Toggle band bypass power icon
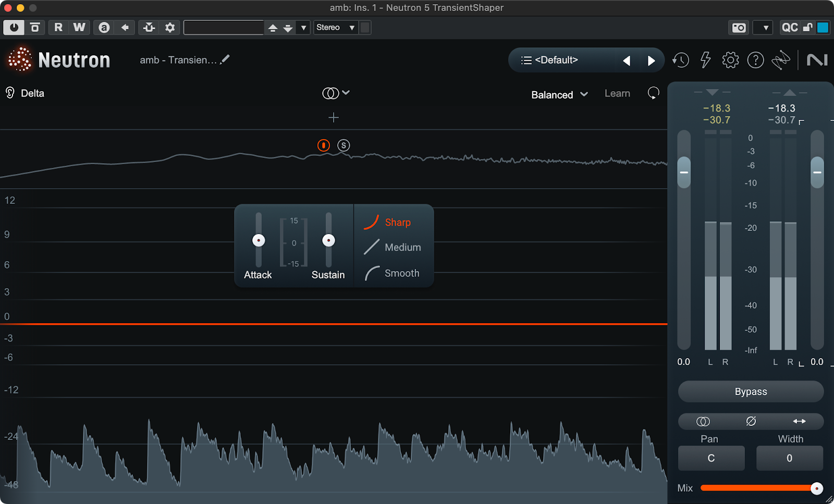 [x=324, y=145]
